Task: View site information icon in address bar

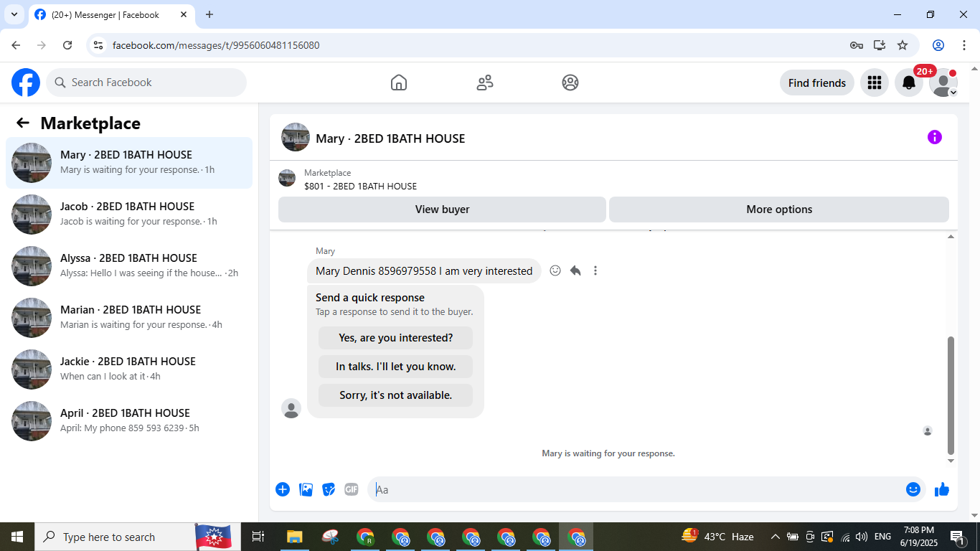Action: click(99, 45)
